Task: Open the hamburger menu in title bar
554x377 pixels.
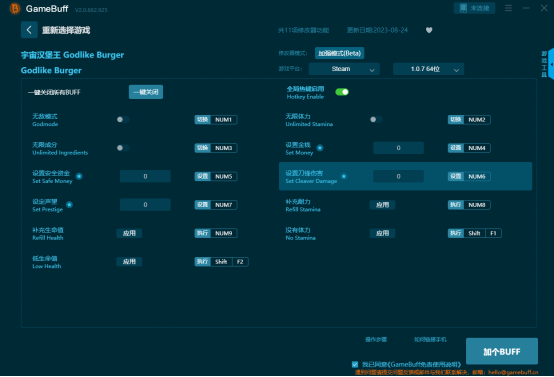Action: click(508, 8)
